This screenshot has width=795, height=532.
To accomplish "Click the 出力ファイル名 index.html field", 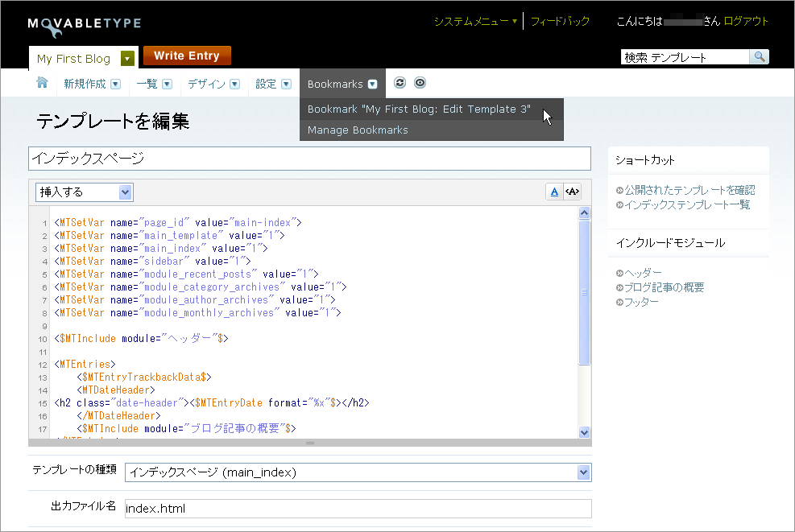I will tap(358, 509).
